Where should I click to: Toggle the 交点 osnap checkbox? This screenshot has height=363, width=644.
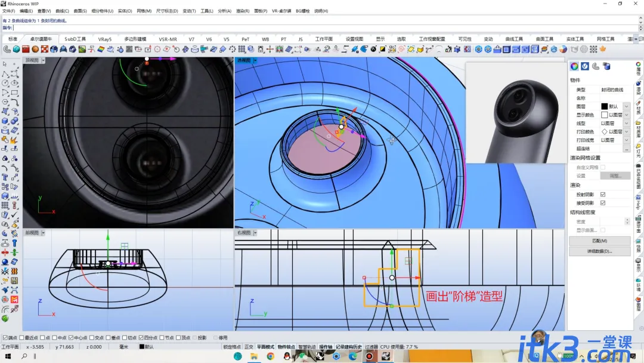pos(92,338)
